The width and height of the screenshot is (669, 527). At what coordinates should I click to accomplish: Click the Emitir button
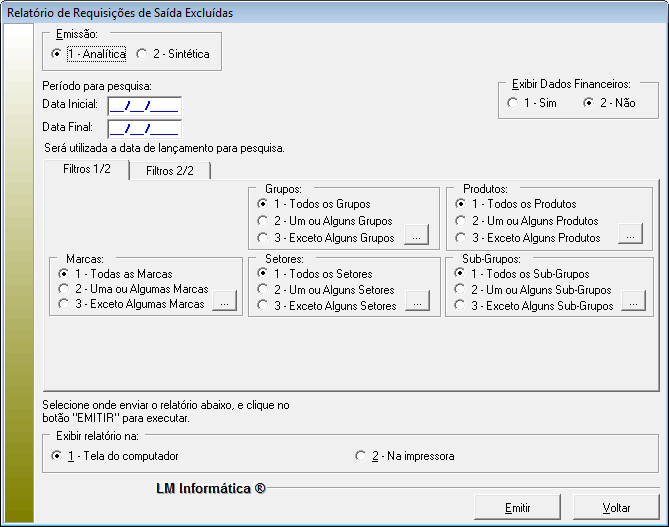pyautogui.click(x=517, y=508)
